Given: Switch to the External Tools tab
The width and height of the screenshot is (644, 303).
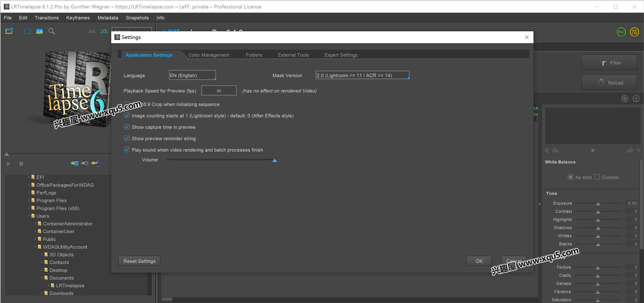Looking at the screenshot, I should [293, 55].
